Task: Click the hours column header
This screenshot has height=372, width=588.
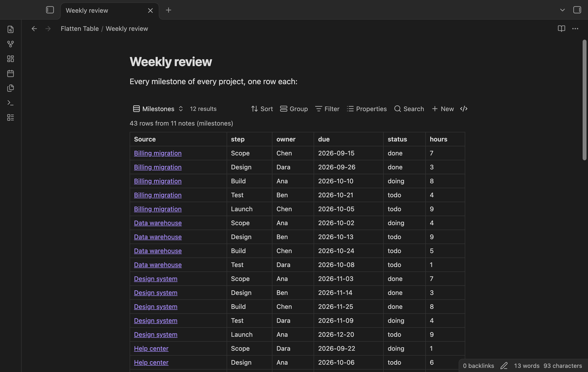Action: tap(445, 139)
